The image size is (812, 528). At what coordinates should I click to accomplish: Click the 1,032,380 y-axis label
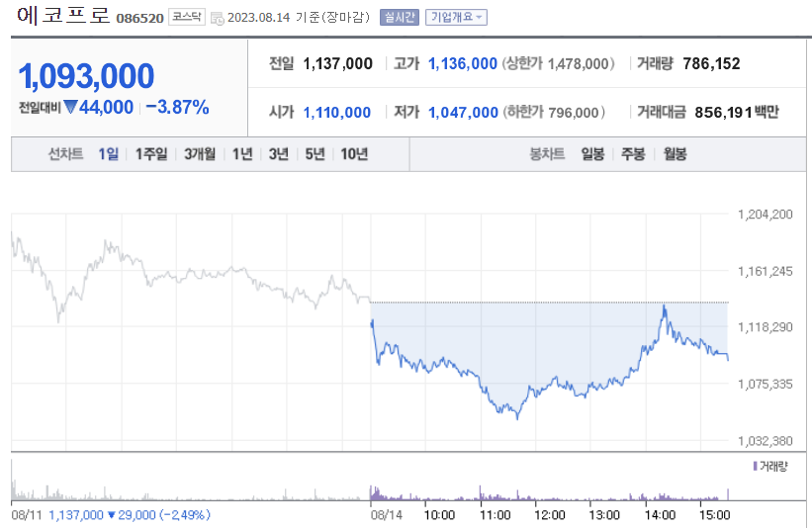tap(765, 441)
